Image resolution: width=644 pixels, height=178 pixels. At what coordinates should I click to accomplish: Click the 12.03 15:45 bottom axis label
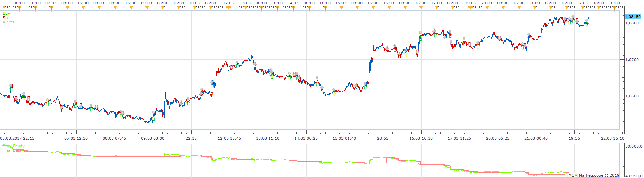(x=230, y=138)
